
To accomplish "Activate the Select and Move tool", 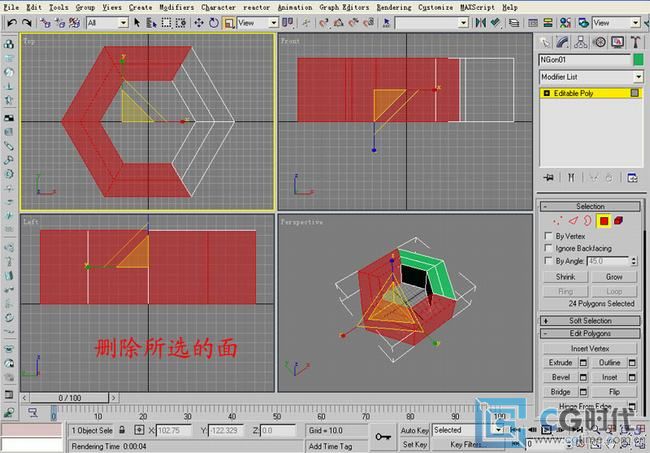I will pyautogui.click(x=199, y=22).
